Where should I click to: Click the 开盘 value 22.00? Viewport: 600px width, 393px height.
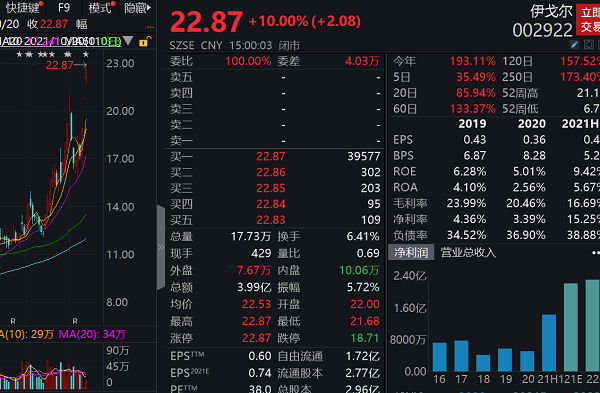click(x=365, y=304)
